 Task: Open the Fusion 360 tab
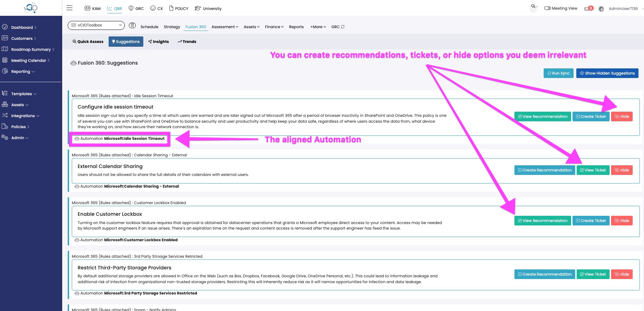tap(196, 27)
